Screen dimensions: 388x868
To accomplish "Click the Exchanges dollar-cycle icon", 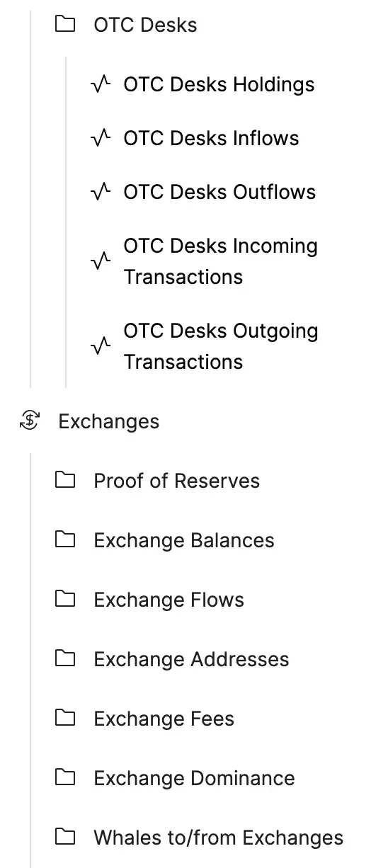I will click(x=30, y=421).
